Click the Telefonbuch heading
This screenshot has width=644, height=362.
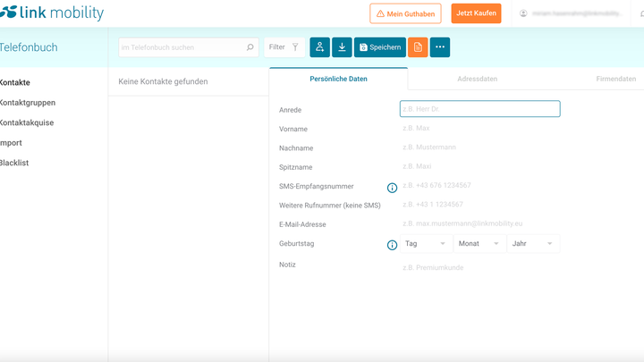click(29, 47)
